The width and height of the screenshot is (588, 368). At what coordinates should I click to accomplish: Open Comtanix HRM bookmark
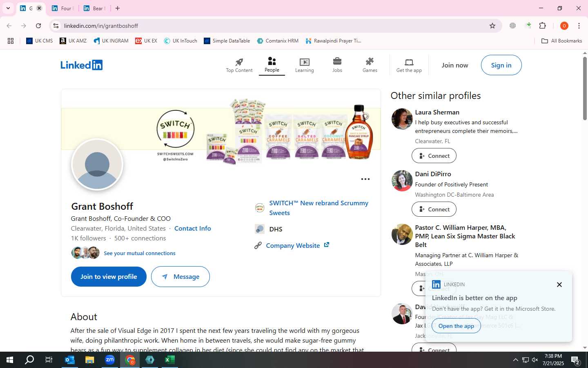click(x=278, y=41)
